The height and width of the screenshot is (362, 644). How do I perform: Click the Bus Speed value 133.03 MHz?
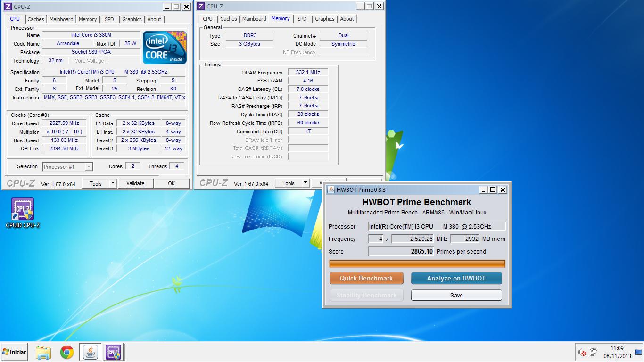pyautogui.click(x=65, y=140)
